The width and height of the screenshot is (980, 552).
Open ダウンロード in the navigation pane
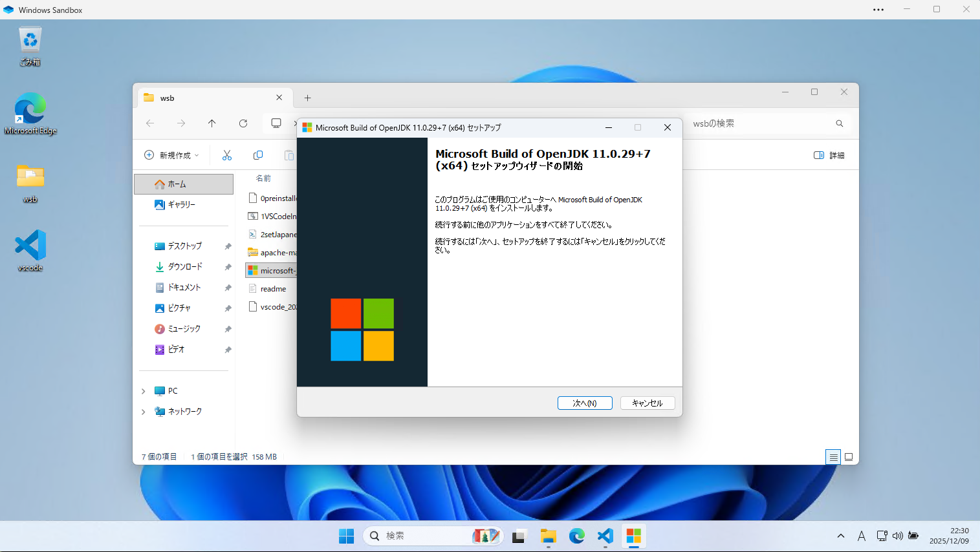click(x=184, y=267)
